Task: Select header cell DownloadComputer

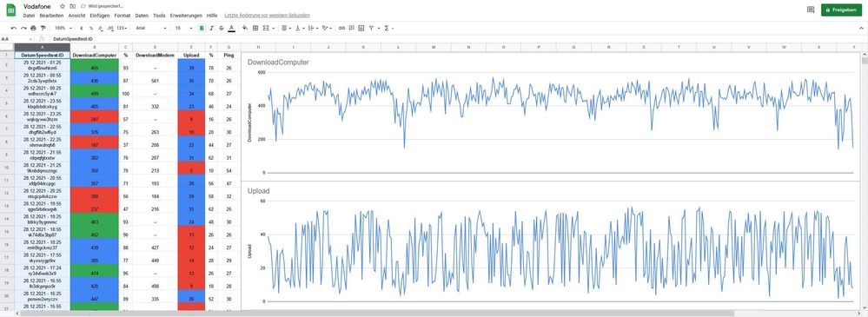Action: pyautogui.click(x=95, y=56)
